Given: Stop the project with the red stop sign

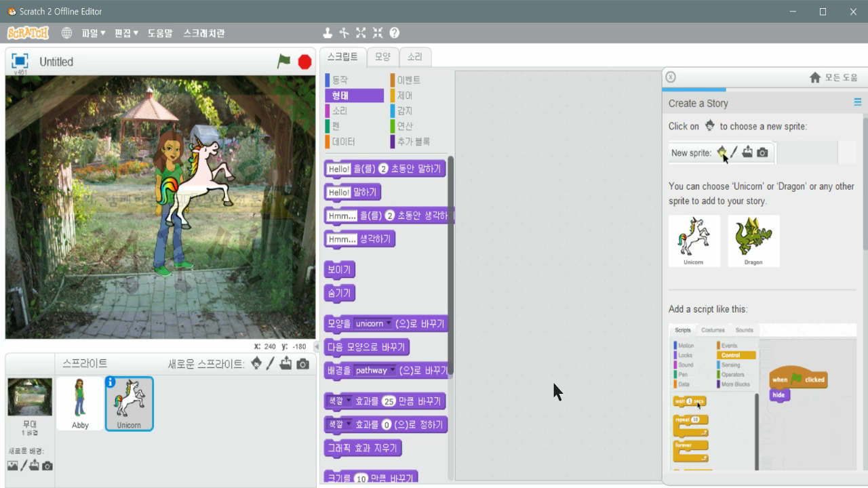Looking at the screenshot, I should coord(306,61).
